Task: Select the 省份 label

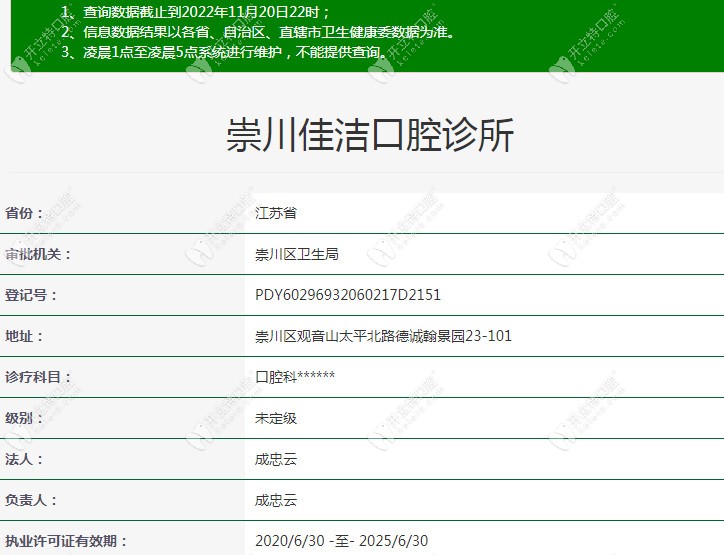Action: click(x=24, y=213)
